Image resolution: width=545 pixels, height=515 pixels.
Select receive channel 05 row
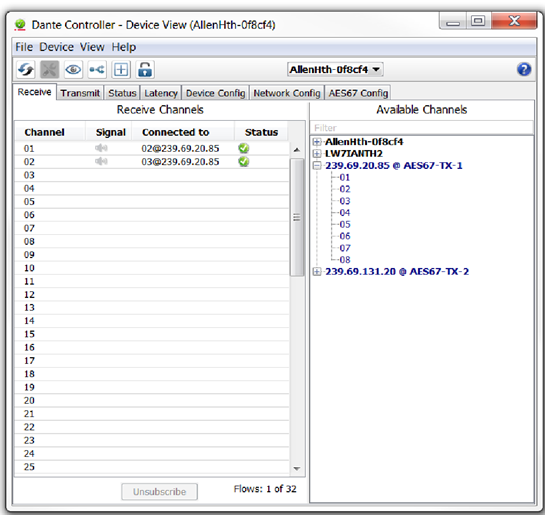pyautogui.click(x=152, y=202)
